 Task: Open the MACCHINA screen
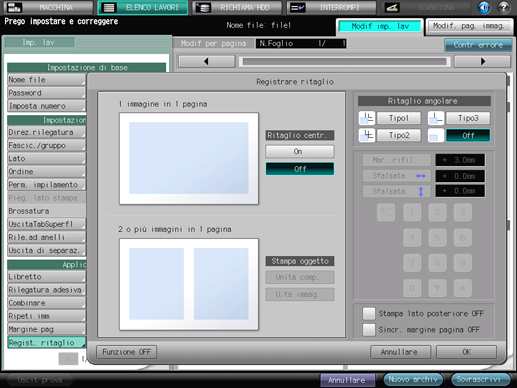point(48,7)
